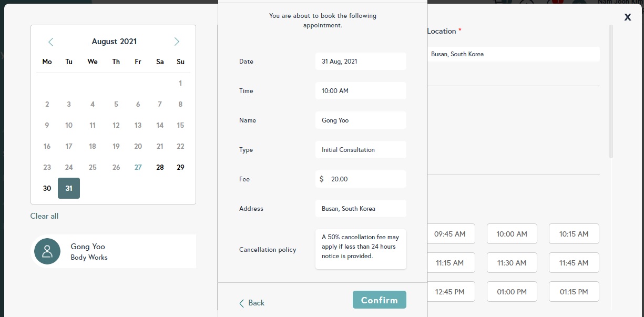Open the Location field showing Busan
The width and height of the screenshot is (644, 317).
click(x=513, y=54)
